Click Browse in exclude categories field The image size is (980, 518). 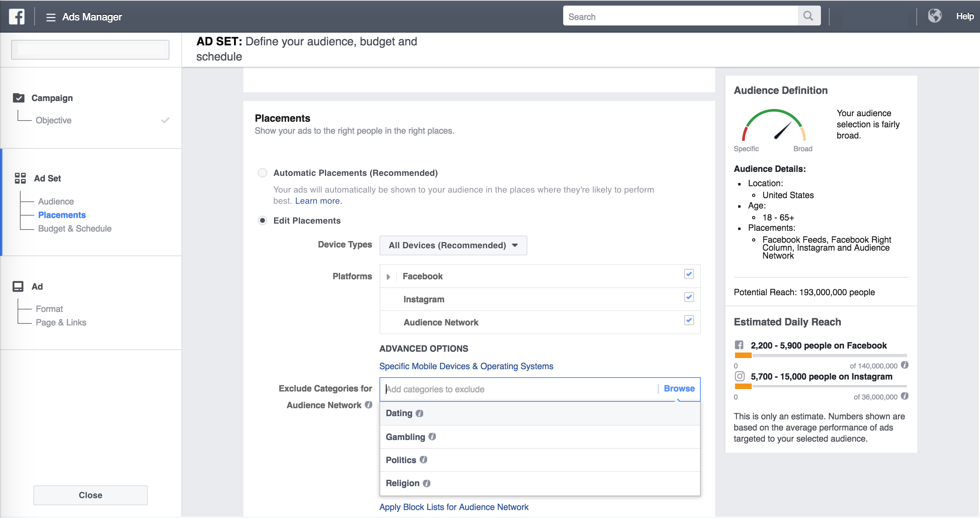(679, 388)
